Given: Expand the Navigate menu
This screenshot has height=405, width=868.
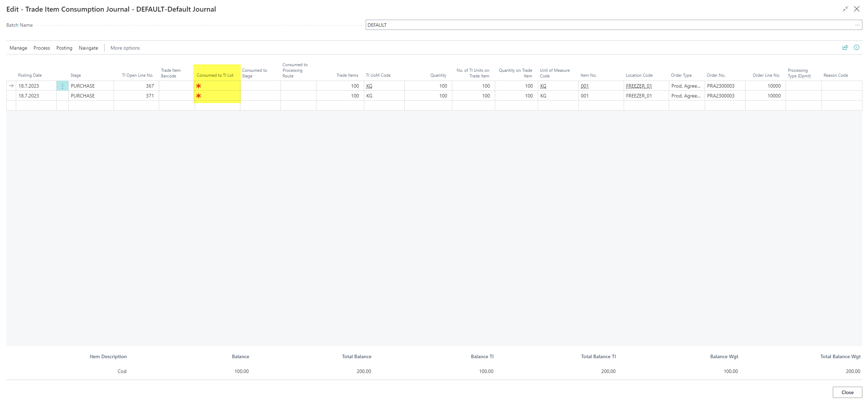Looking at the screenshot, I should [88, 48].
